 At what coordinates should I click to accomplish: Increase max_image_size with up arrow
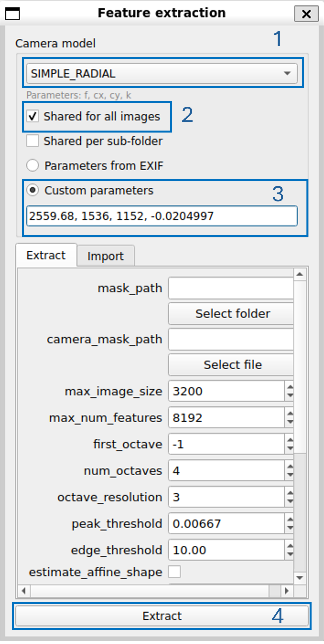(290, 387)
